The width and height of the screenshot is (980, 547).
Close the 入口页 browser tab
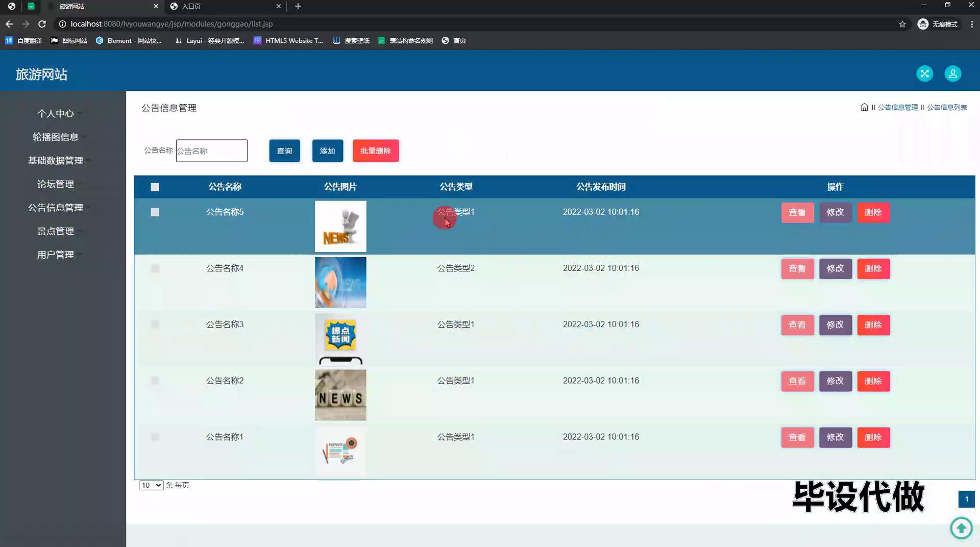[x=278, y=6]
